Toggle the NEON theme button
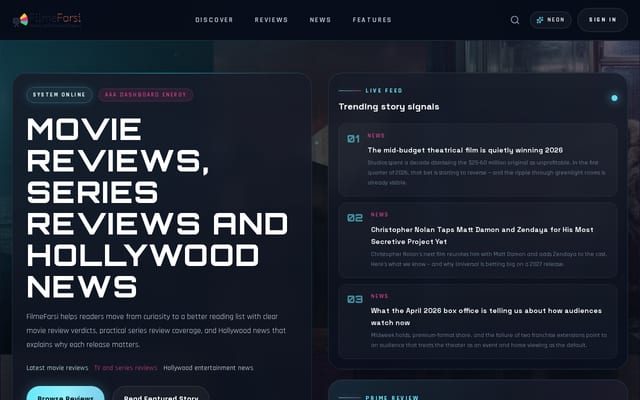 pyautogui.click(x=551, y=20)
